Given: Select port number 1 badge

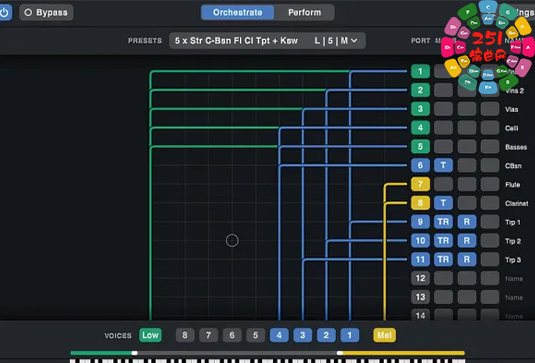Looking at the screenshot, I should 420,72.
